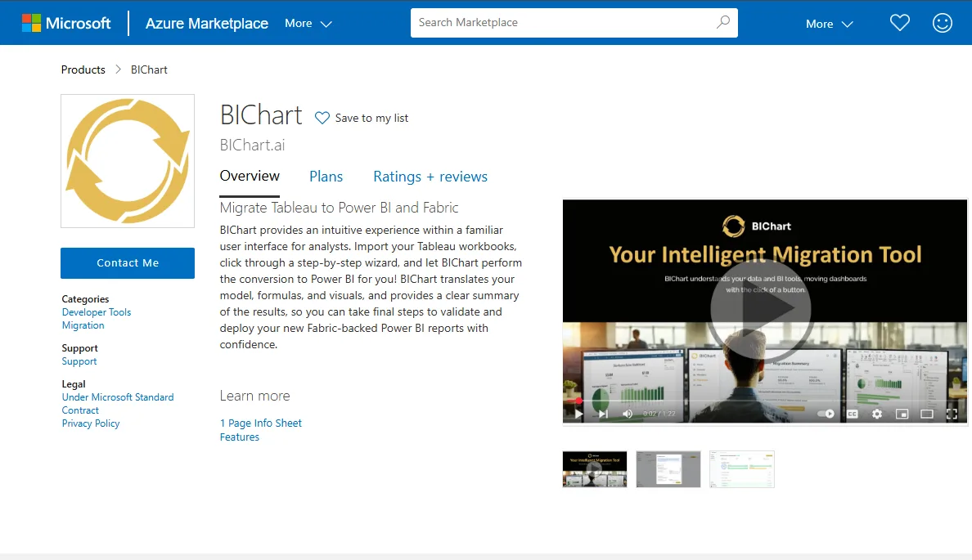Expand the More dropdown next to Azure Marketplace
The width and height of the screenshot is (972, 560).
point(308,24)
